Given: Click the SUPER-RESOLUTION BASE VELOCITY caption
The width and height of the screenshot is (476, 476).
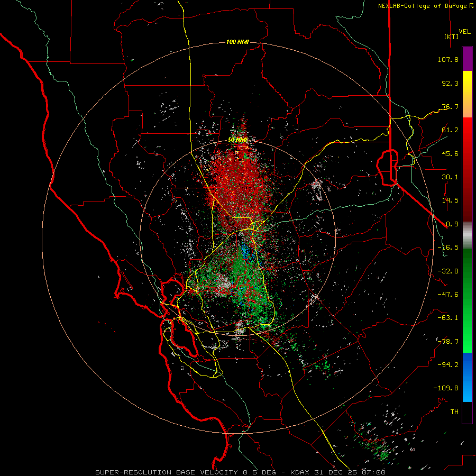Looking at the screenshot, I should click(241, 472).
